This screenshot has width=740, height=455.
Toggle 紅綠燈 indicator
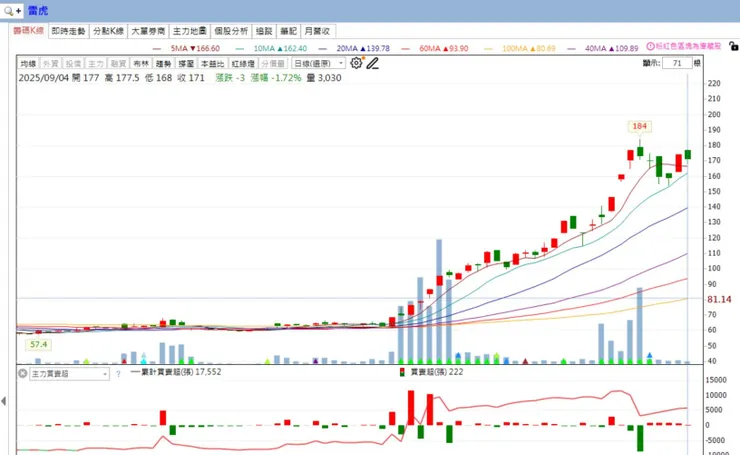[243, 63]
